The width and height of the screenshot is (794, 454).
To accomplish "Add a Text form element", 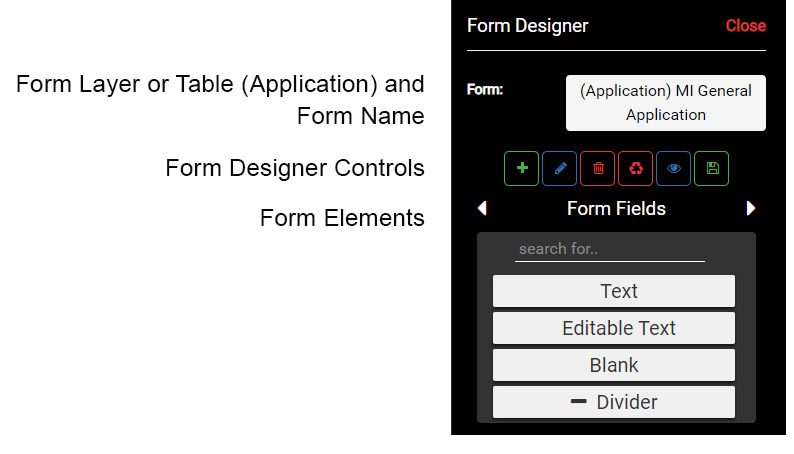I will (613, 291).
